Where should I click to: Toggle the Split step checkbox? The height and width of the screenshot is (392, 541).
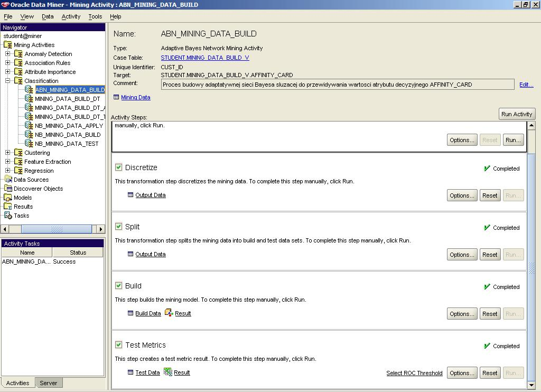pos(119,226)
